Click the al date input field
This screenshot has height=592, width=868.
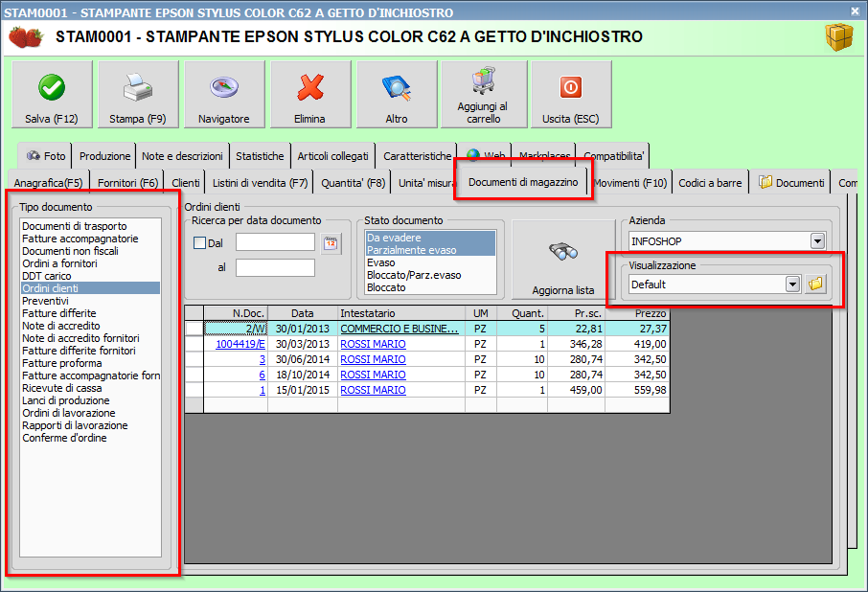tap(275, 268)
